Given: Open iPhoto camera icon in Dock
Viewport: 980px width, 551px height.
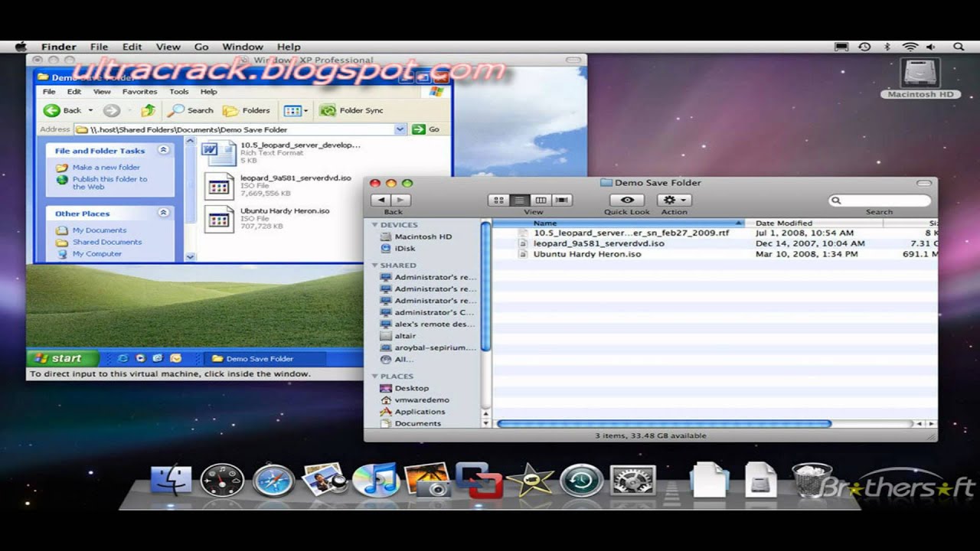Looking at the screenshot, I should coord(427,481).
